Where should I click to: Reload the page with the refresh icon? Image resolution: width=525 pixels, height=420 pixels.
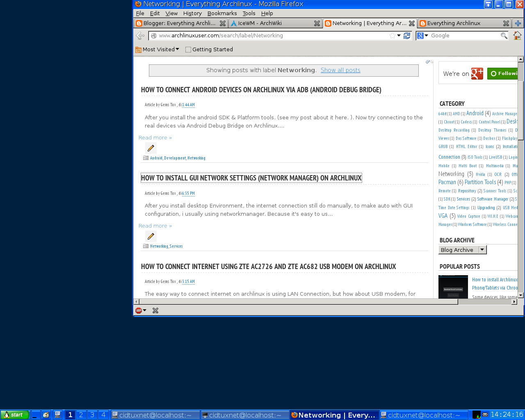click(x=407, y=36)
